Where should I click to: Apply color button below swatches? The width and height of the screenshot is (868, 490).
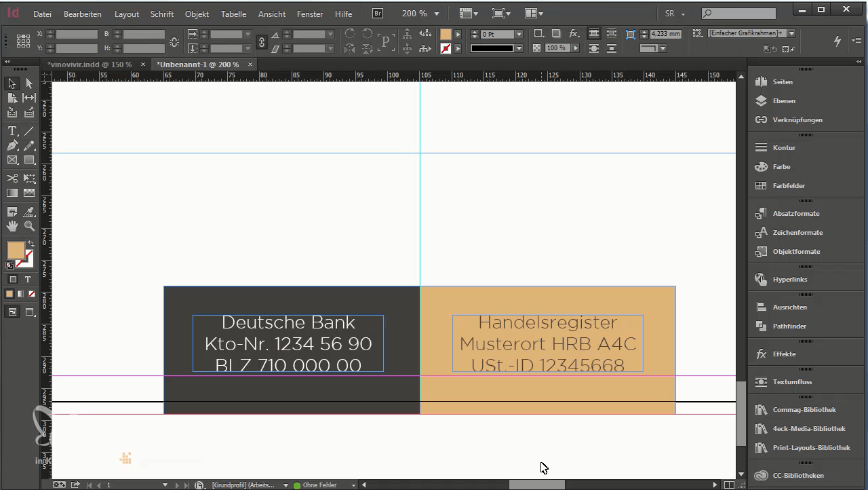click(9, 294)
